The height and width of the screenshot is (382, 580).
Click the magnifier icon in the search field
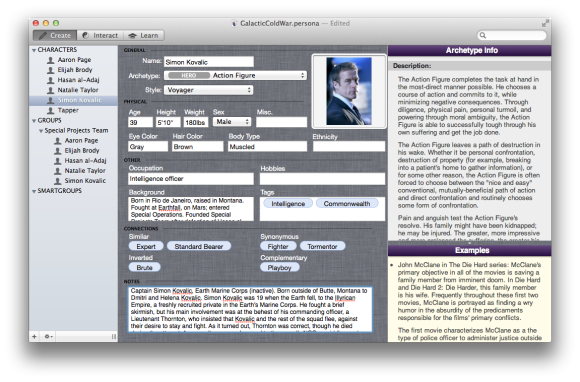pyautogui.click(x=483, y=36)
